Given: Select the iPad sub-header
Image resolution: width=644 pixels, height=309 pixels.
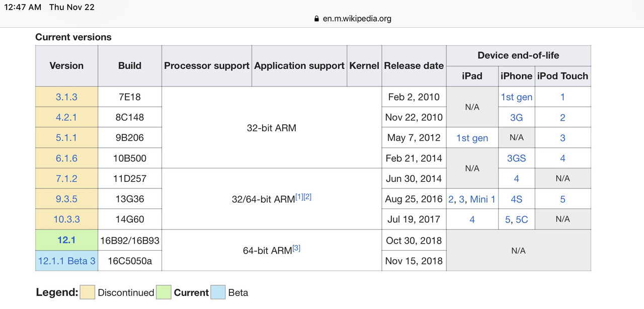Looking at the screenshot, I should [x=472, y=76].
